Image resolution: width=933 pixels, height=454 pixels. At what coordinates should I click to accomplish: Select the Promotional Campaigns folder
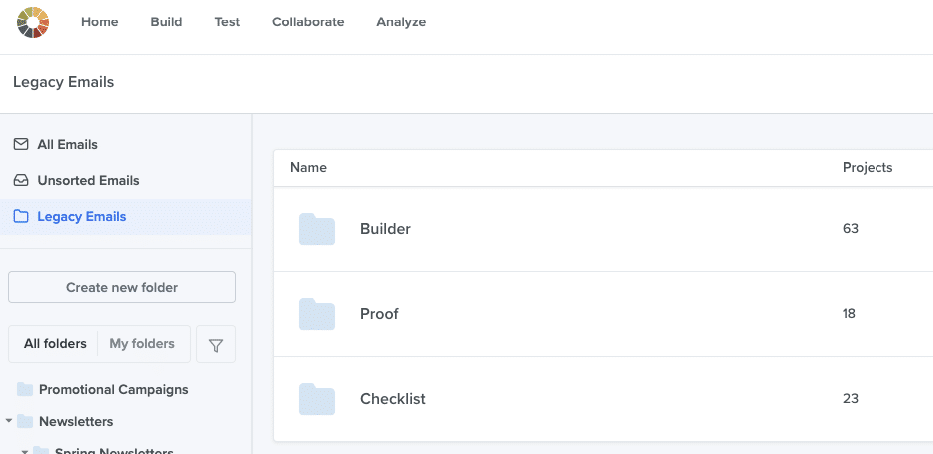[113, 390]
